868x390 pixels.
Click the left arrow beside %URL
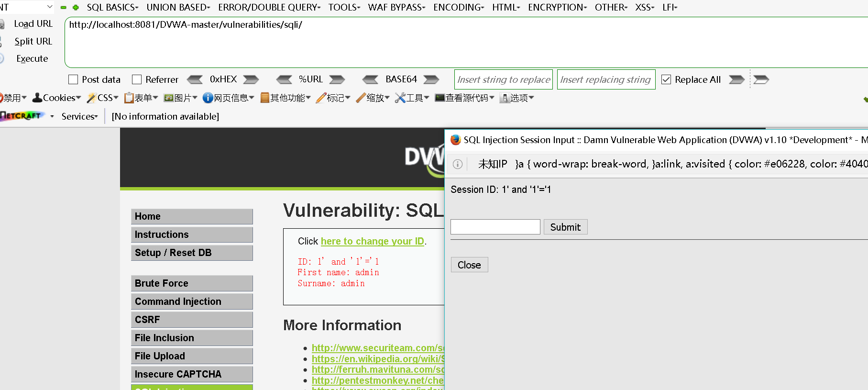tap(284, 79)
